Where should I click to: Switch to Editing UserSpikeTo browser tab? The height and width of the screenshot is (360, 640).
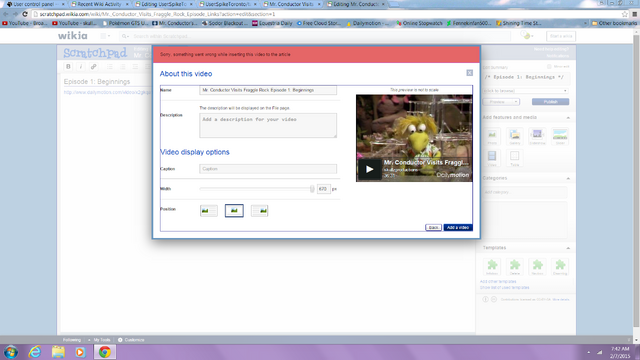(164, 4)
